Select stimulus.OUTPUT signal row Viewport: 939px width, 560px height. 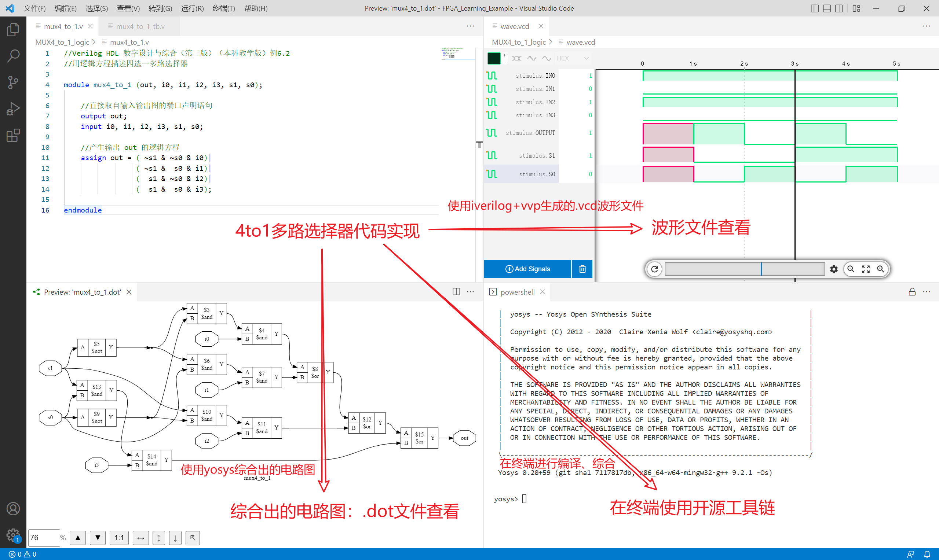(x=539, y=133)
